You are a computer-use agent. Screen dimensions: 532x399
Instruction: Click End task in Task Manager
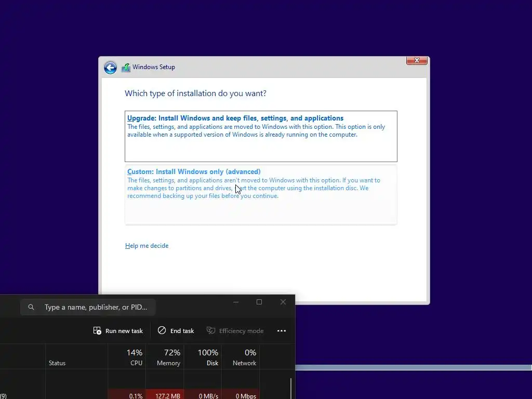coord(176,331)
